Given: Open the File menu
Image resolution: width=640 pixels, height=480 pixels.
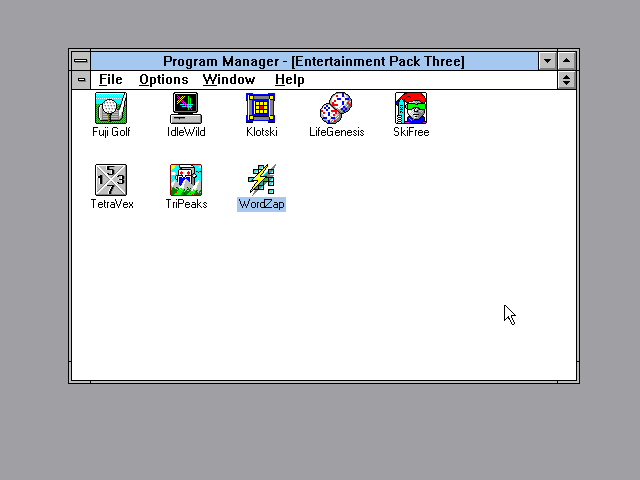Looking at the screenshot, I should (x=111, y=80).
